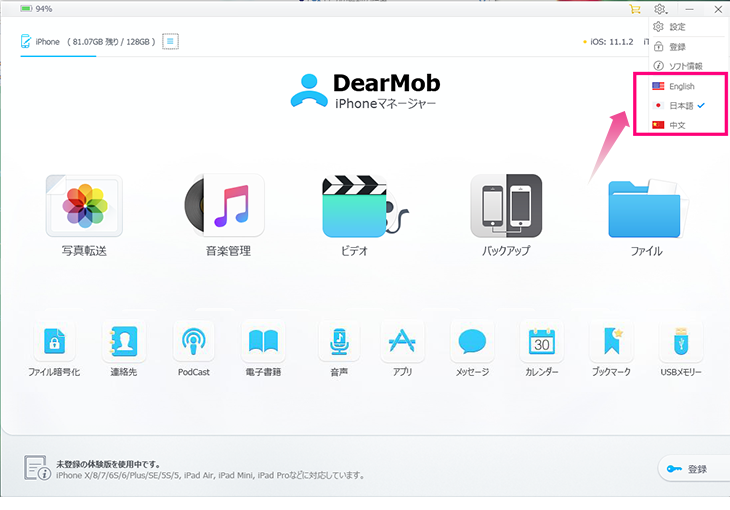Select 日本語 language option
The image size is (730, 510).
pos(680,106)
